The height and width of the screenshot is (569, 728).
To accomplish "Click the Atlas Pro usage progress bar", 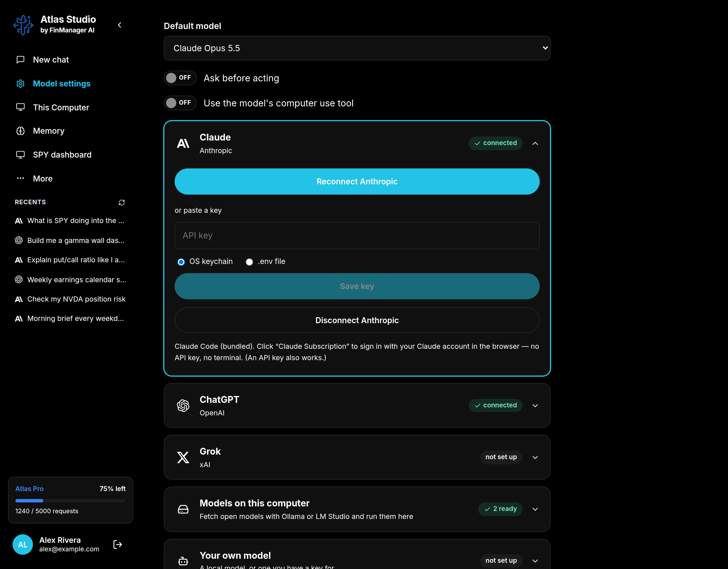I will click(70, 501).
